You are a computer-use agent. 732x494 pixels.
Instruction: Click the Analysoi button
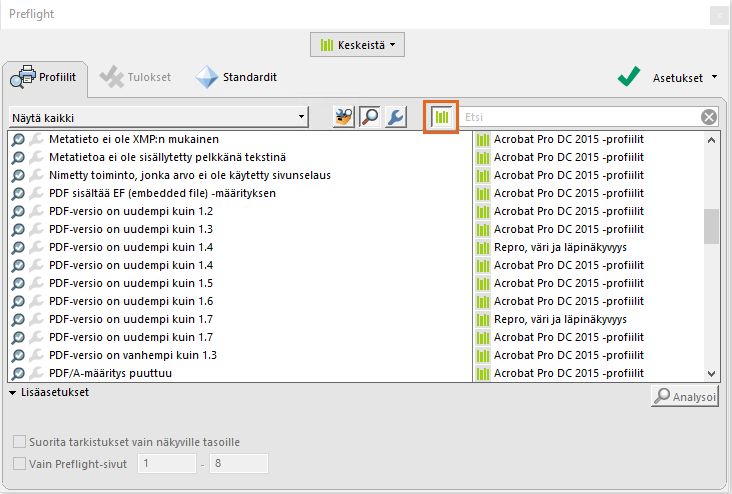(685, 397)
